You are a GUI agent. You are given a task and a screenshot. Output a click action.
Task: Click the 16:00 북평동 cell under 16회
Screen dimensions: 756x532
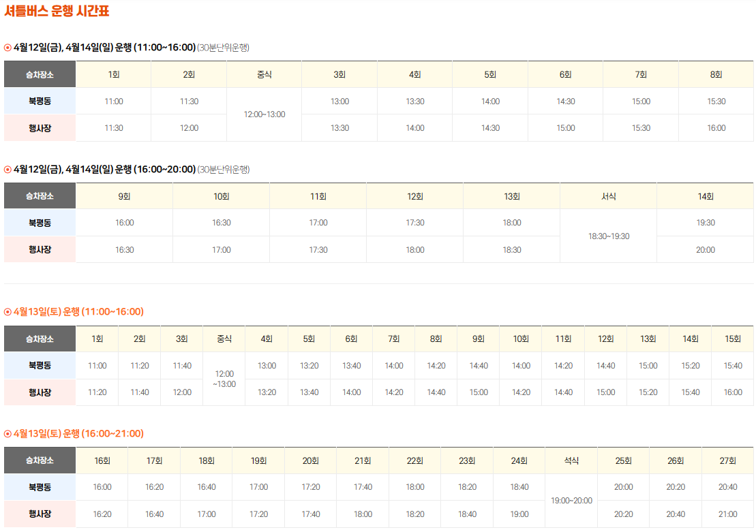click(x=102, y=486)
